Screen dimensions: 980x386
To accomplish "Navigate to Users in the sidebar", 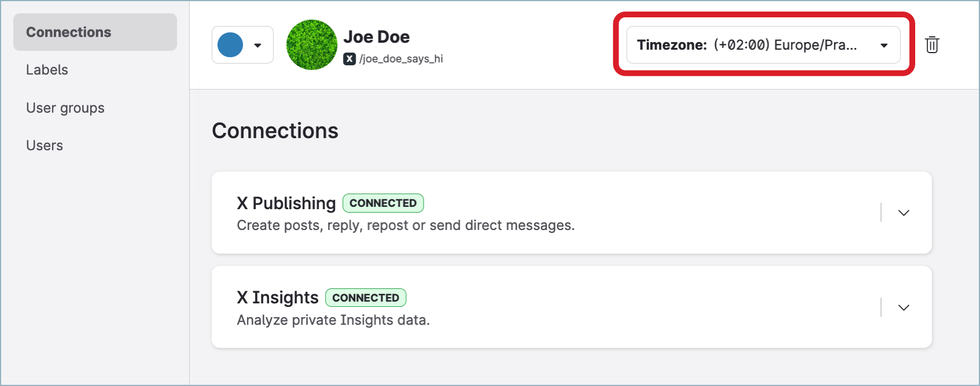I will point(45,146).
